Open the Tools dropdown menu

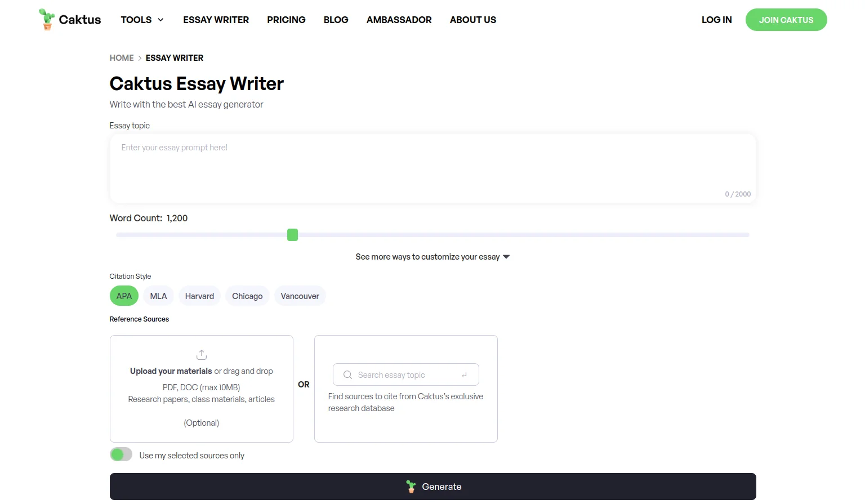136,20
